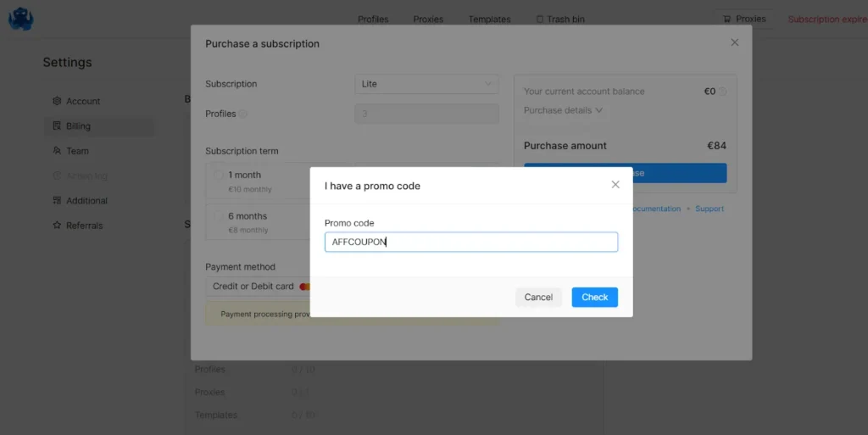Open Account settings gear icon
Image resolution: width=868 pixels, height=435 pixels.
(x=57, y=101)
